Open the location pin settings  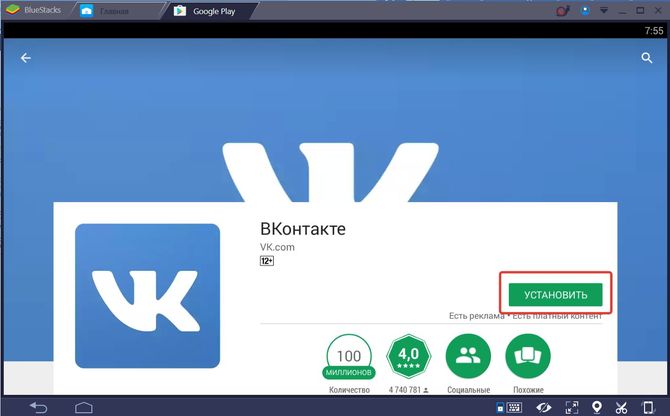[597, 407]
